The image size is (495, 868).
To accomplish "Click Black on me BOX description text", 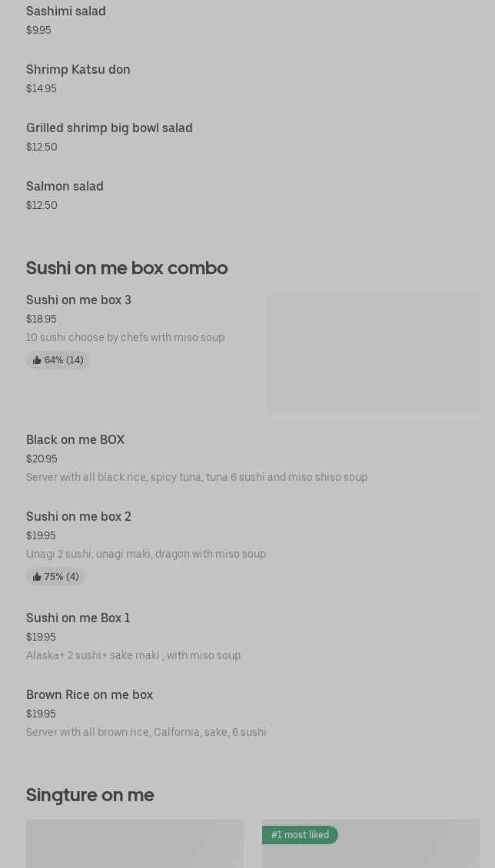I will tap(197, 478).
